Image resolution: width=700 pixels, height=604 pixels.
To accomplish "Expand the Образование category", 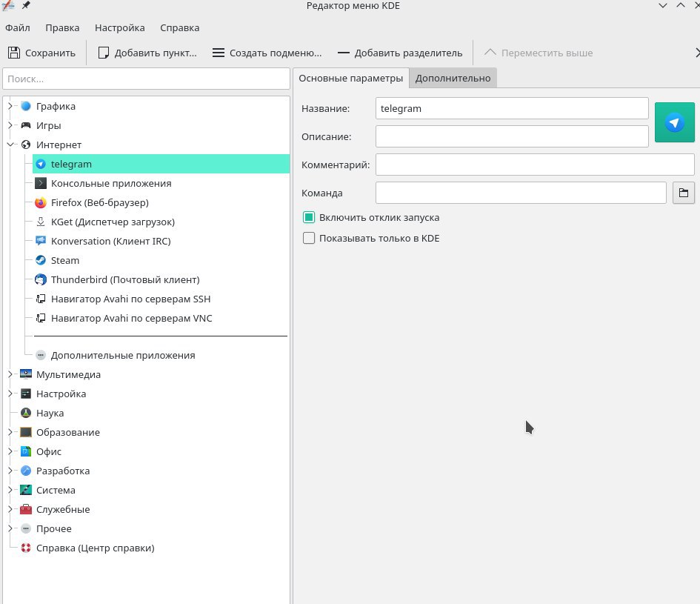I will tap(10, 432).
